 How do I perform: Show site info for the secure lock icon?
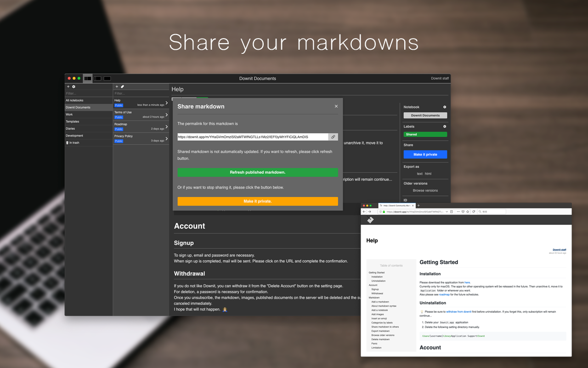pos(384,212)
